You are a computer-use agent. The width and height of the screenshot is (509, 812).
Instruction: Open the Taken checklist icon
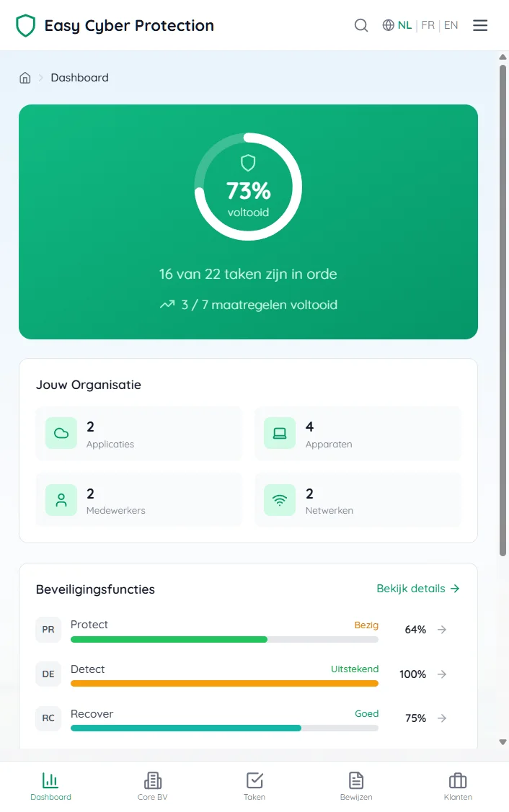click(254, 780)
